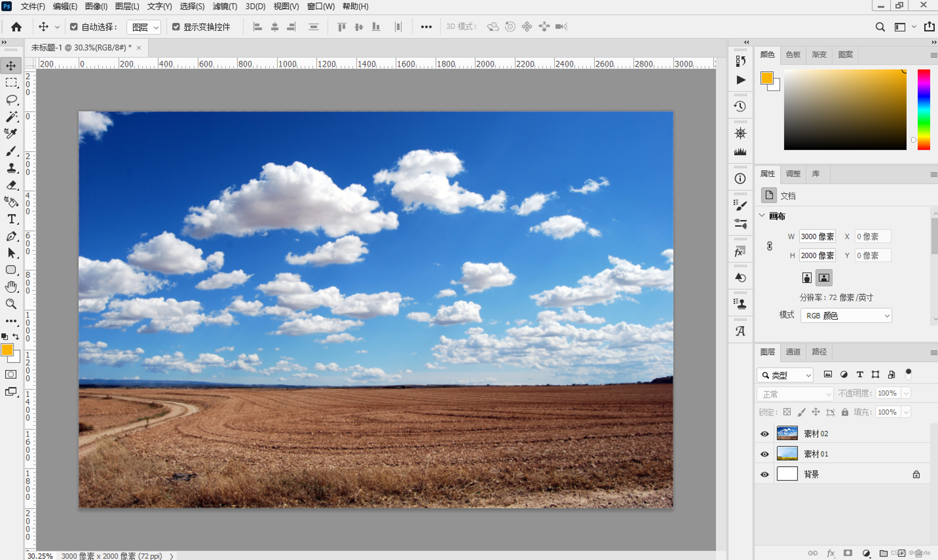Click more align options ellipsis
This screenshot has width=938, height=560.
(426, 27)
